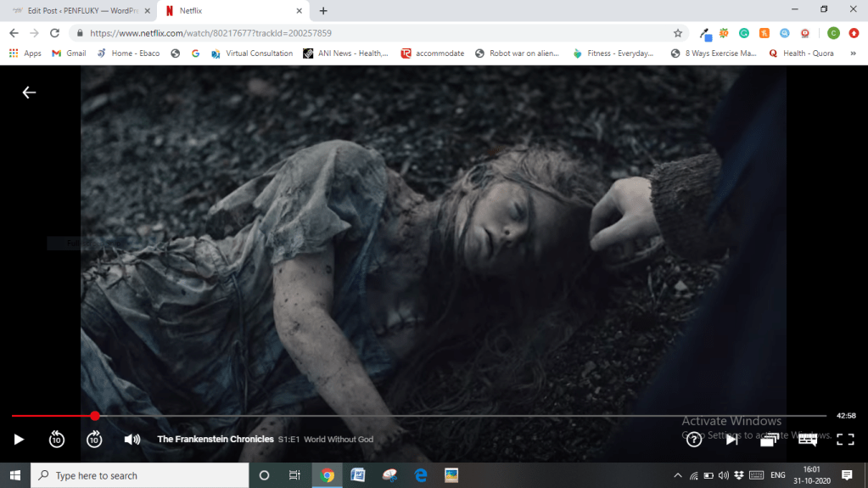
Task: Skip forward 10 seconds
Action: pos(94,439)
